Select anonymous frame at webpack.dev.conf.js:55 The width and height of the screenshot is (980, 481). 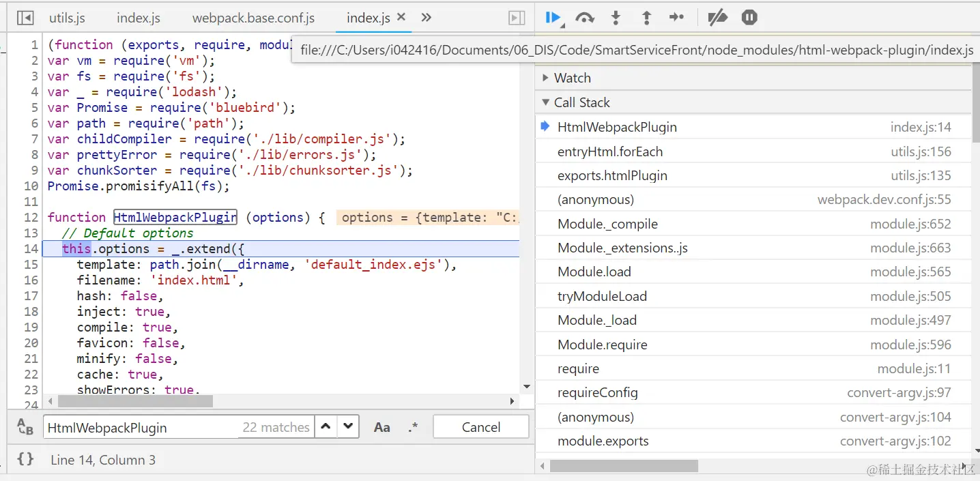753,200
